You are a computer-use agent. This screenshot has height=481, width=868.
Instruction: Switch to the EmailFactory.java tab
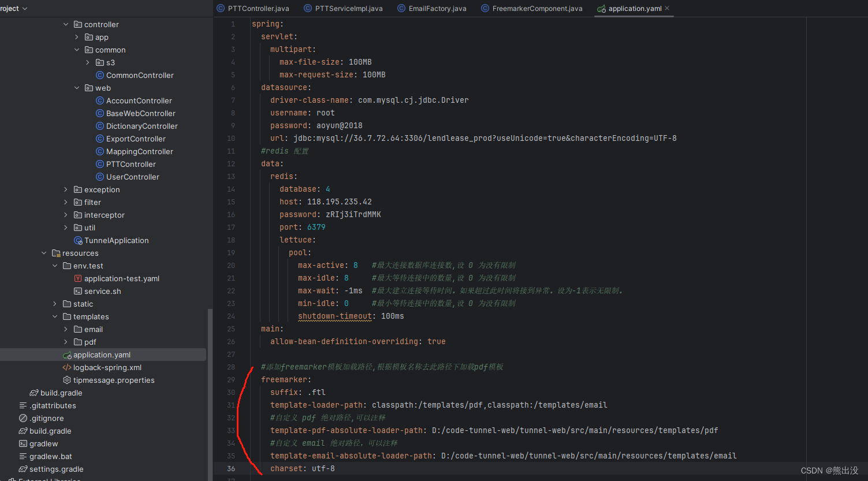(x=431, y=9)
